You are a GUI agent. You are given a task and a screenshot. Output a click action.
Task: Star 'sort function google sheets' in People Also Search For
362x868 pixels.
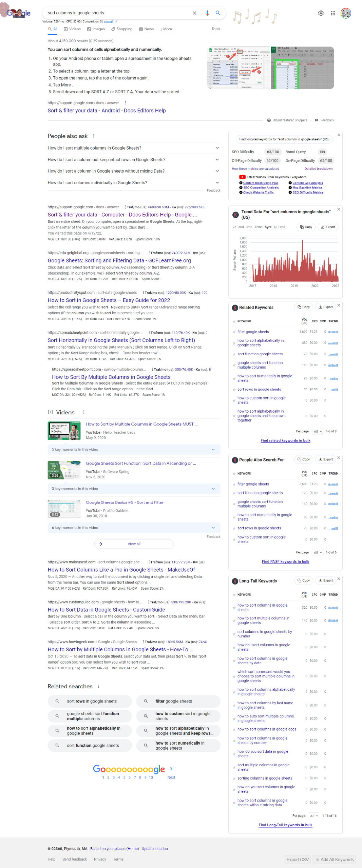click(234, 493)
